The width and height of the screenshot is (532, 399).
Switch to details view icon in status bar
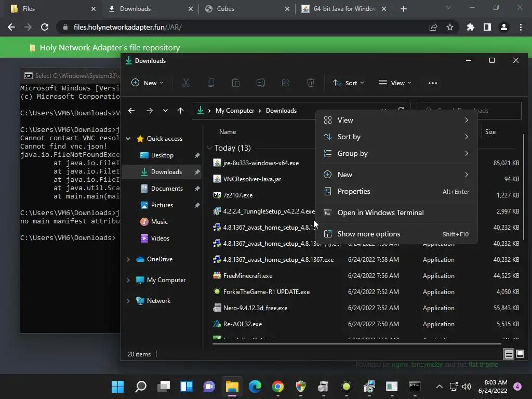point(509,354)
